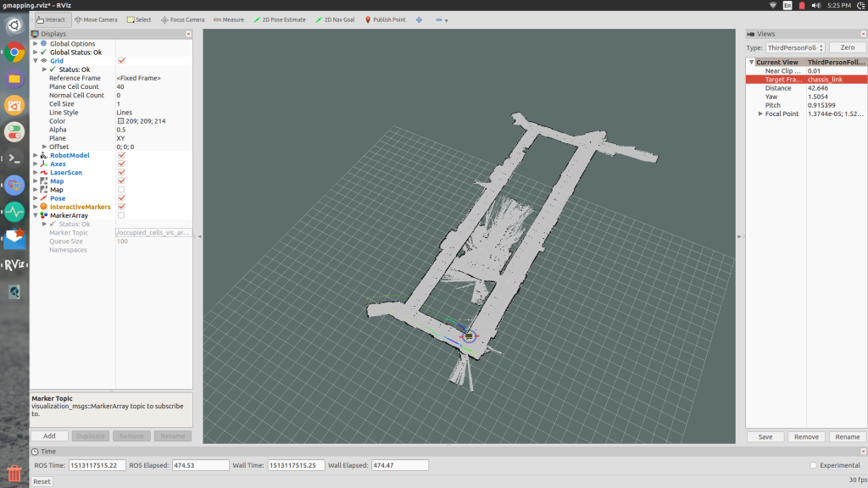Click the ROS Time field

[x=97, y=465]
